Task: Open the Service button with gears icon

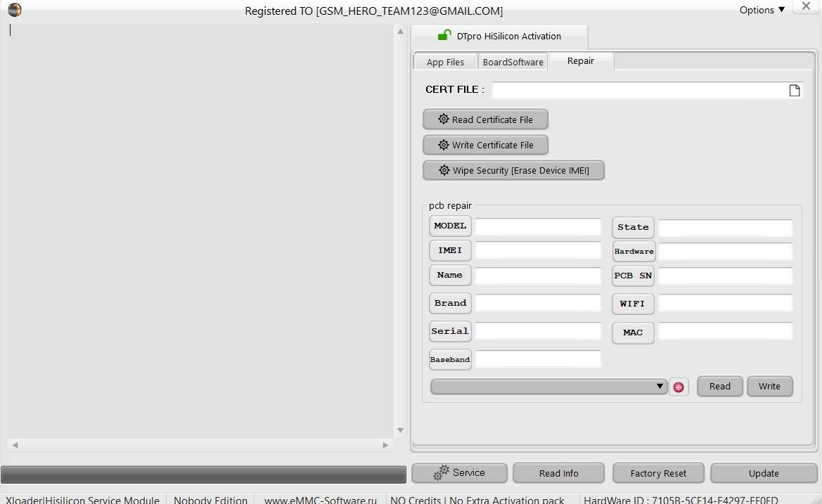Action: (x=459, y=472)
